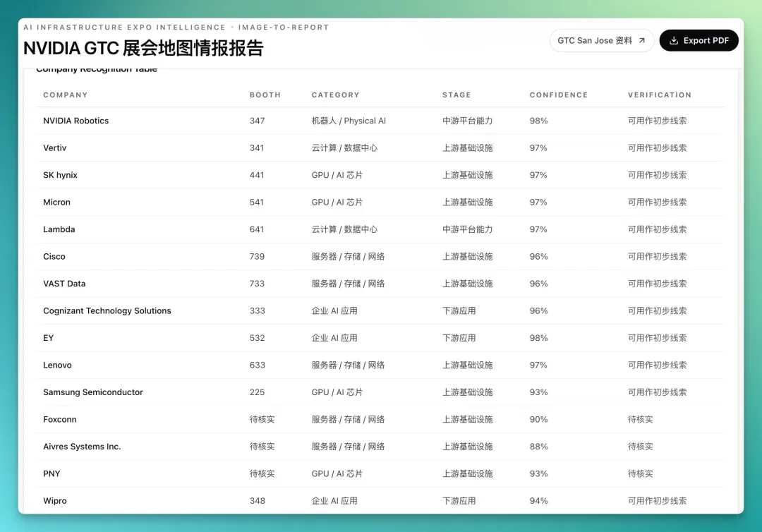Click Micron's 上游基础设施 stage cell

tap(468, 202)
